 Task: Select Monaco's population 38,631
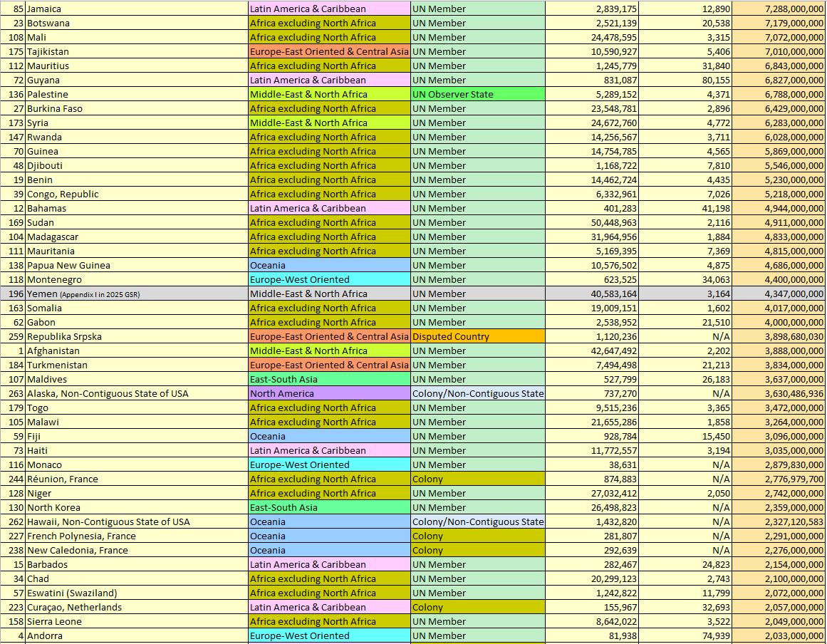[x=592, y=464]
